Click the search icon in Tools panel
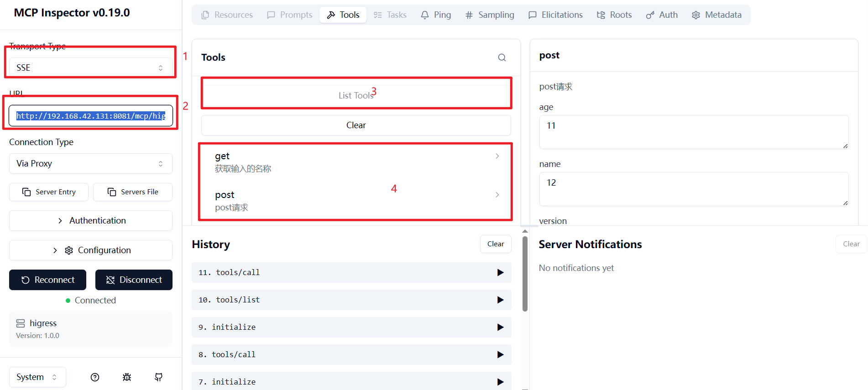Image resolution: width=868 pixels, height=390 pixels. pyautogui.click(x=502, y=57)
